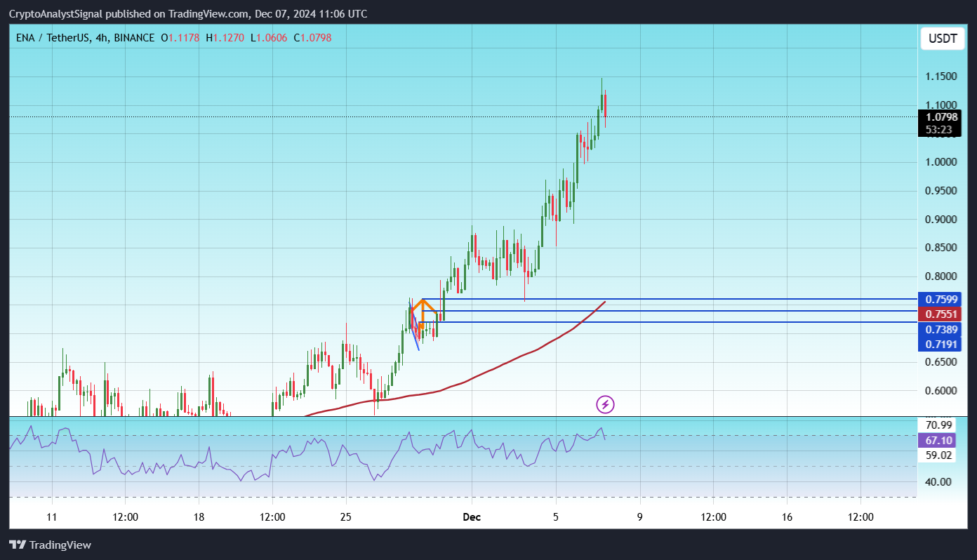Viewport: 977px width, 560px height.
Task: Click the USDT currency button
Action: [x=943, y=39]
